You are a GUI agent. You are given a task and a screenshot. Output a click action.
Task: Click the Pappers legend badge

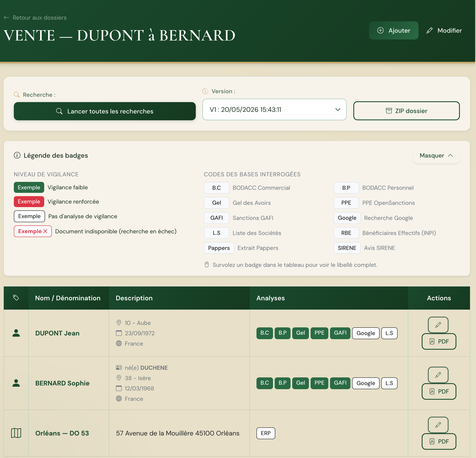click(x=219, y=248)
